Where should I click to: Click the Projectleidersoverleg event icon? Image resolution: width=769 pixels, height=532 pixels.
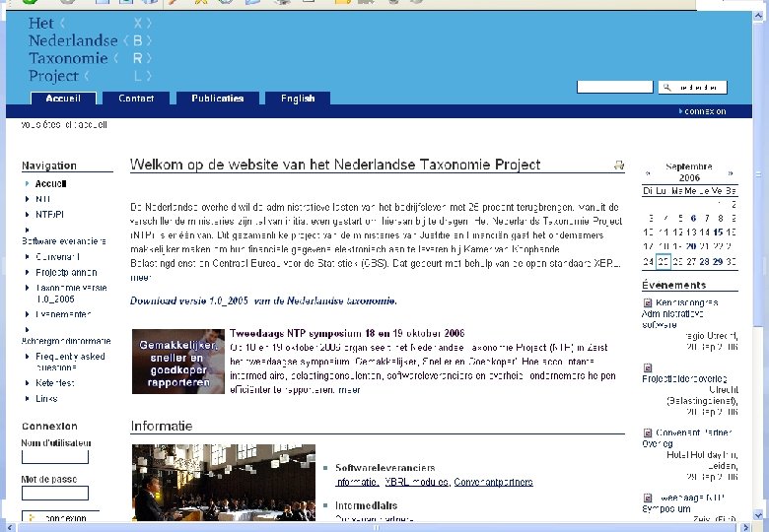coord(648,367)
